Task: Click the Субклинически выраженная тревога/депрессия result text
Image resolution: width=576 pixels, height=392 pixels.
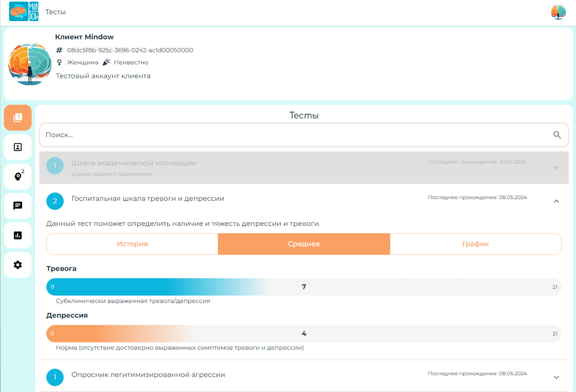Action: point(133,301)
